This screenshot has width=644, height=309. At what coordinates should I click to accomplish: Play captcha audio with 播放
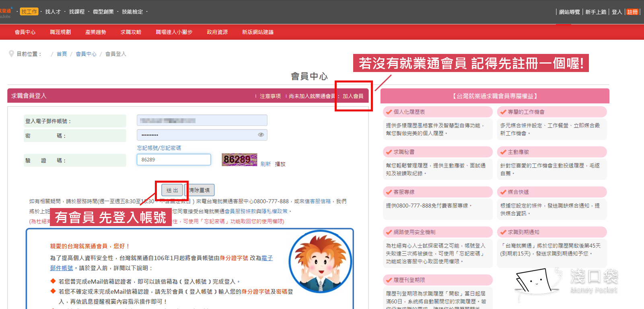tap(280, 164)
